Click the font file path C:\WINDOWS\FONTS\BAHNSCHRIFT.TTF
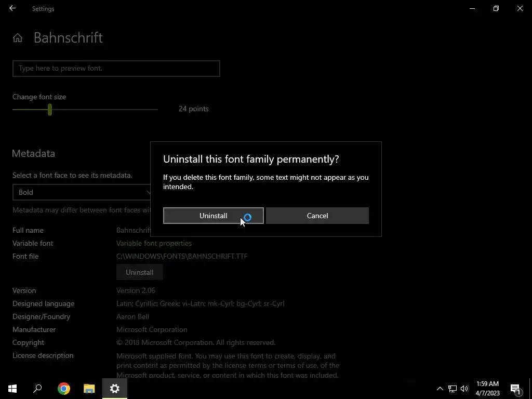The width and height of the screenshot is (532, 399). pos(182,256)
